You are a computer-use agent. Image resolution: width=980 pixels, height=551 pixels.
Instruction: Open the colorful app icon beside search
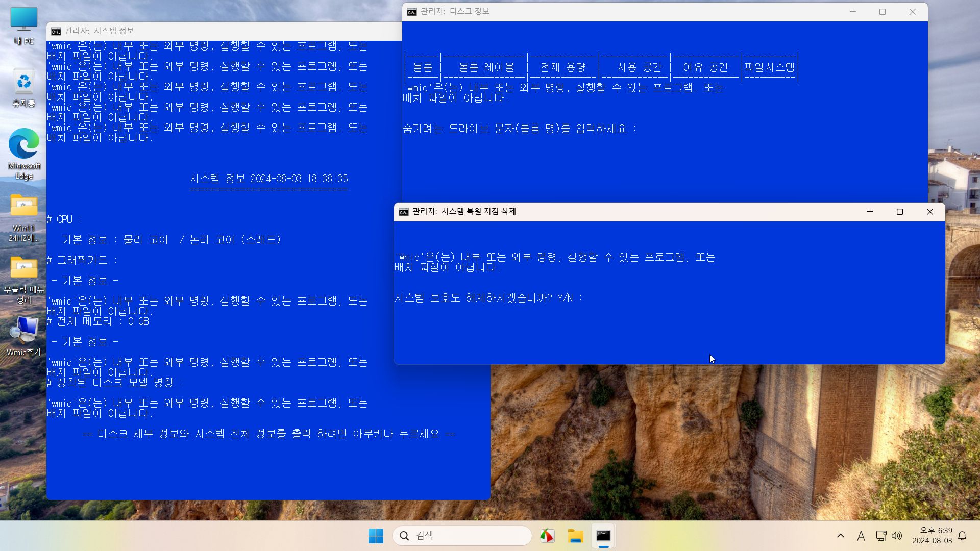pyautogui.click(x=547, y=536)
